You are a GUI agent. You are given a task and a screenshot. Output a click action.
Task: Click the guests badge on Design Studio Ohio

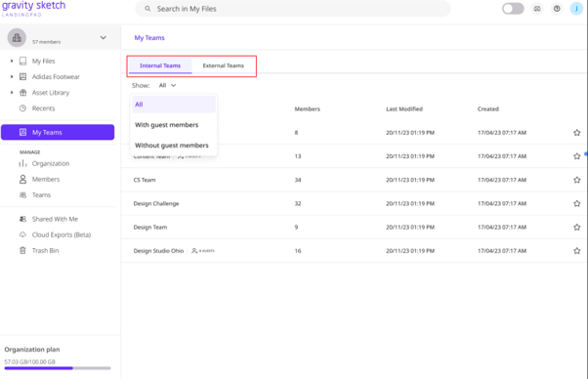(x=203, y=250)
